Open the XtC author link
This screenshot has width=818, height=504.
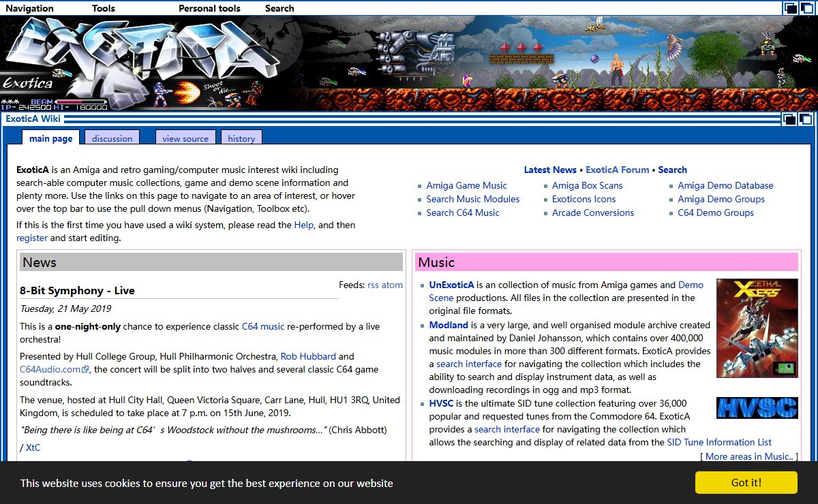pos(33,447)
